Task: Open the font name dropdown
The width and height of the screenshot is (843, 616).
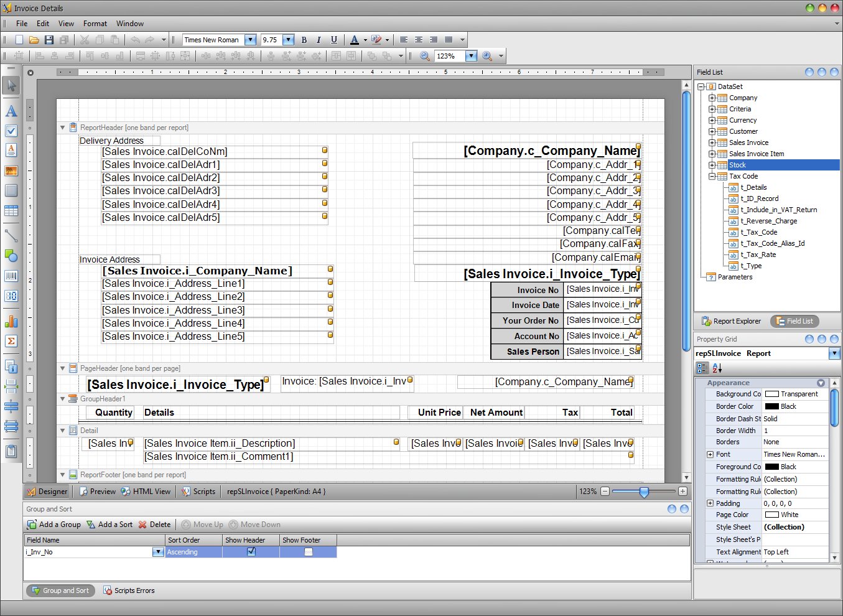Action: (x=250, y=40)
